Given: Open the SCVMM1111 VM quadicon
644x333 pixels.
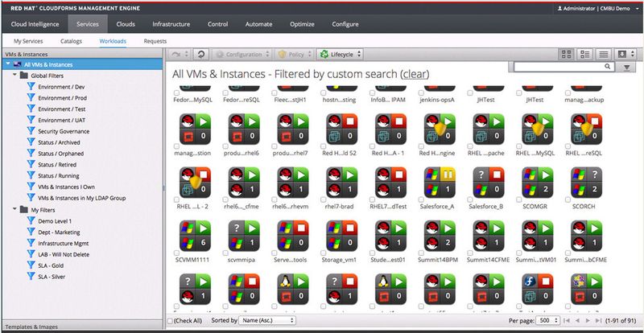Looking at the screenshot, I should pyautogui.click(x=195, y=236).
